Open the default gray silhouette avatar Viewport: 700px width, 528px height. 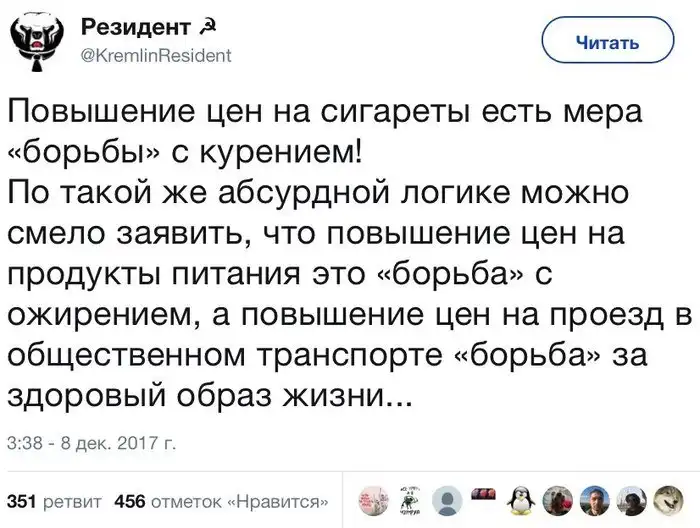point(449,499)
